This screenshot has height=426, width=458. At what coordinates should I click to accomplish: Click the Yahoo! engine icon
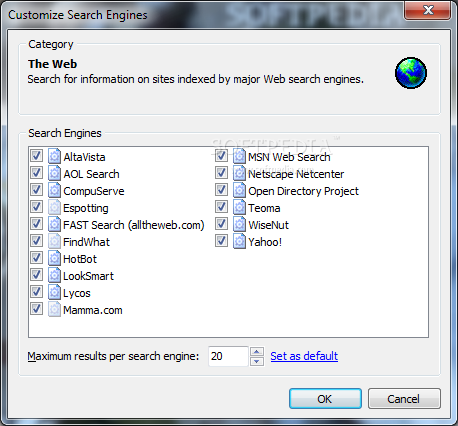click(x=239, y=241)
